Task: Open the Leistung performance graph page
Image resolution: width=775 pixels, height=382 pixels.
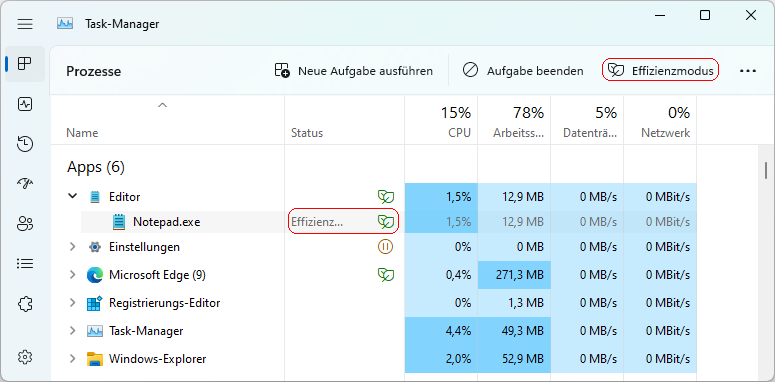Action: tap(25, 104)
